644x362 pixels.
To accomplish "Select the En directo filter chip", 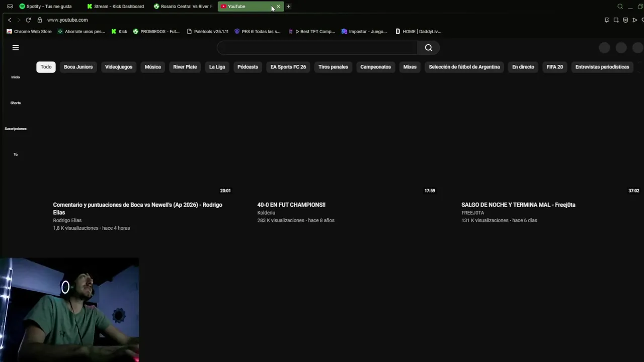I will [523, 67].
